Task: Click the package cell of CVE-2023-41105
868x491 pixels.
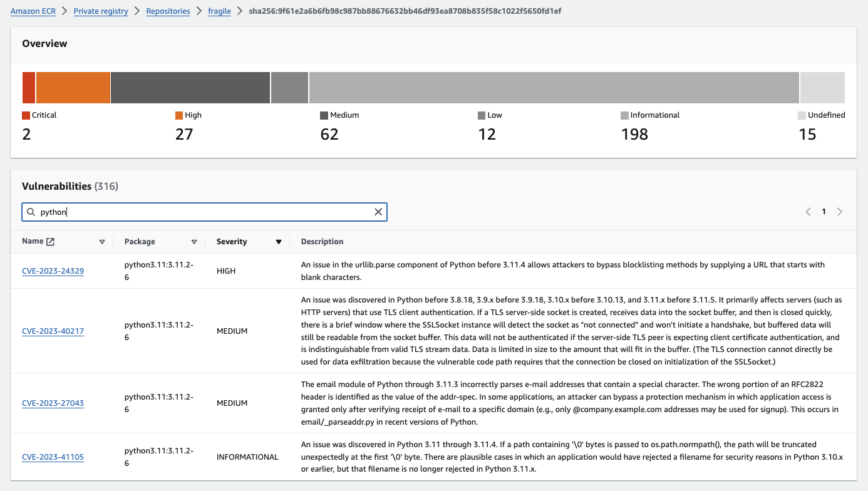Action: tap(158, 457)
